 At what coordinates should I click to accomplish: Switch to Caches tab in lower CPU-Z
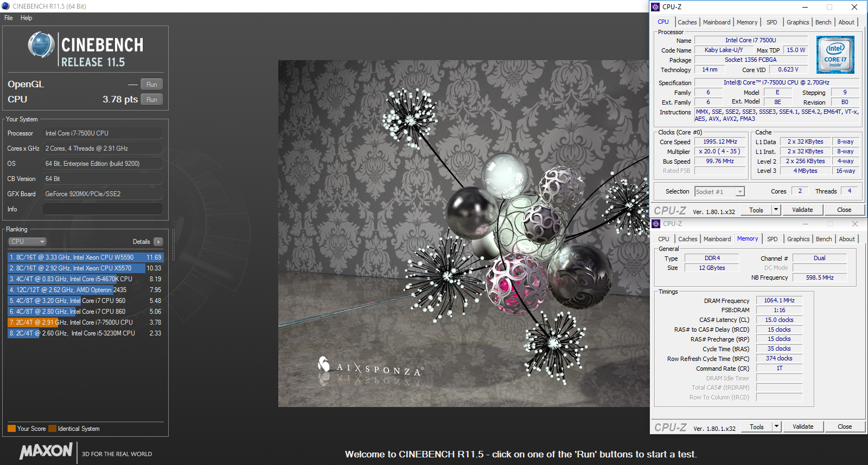(x=687, y=239)
